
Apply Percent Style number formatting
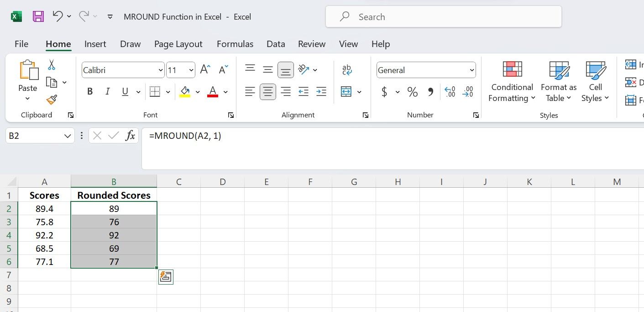coord(413,91)
